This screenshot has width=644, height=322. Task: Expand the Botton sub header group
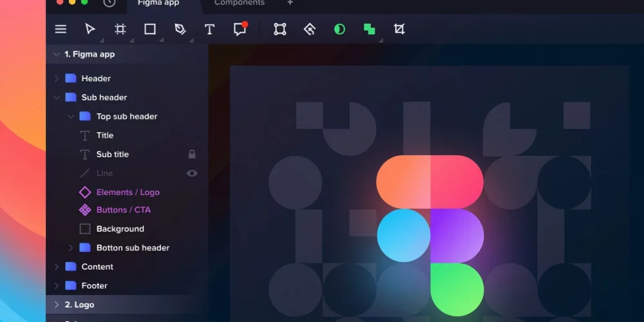pos(71,248)
